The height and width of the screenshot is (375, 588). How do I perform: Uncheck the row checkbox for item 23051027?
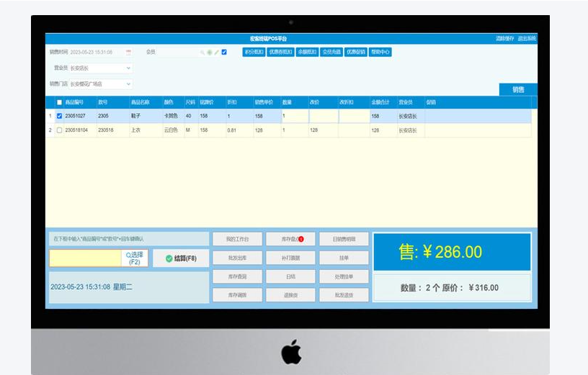point(59,116)
